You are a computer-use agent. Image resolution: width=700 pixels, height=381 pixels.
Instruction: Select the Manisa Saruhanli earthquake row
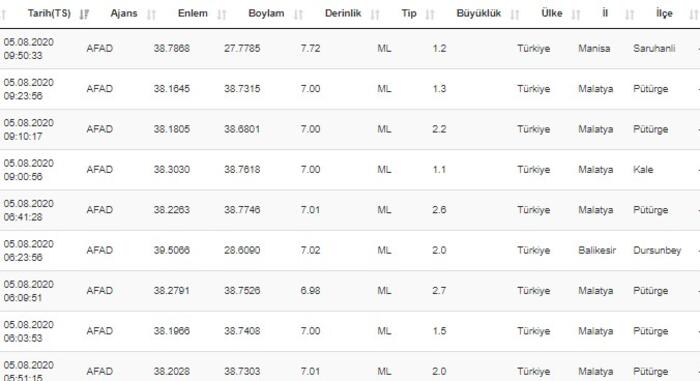pos(350,49)
